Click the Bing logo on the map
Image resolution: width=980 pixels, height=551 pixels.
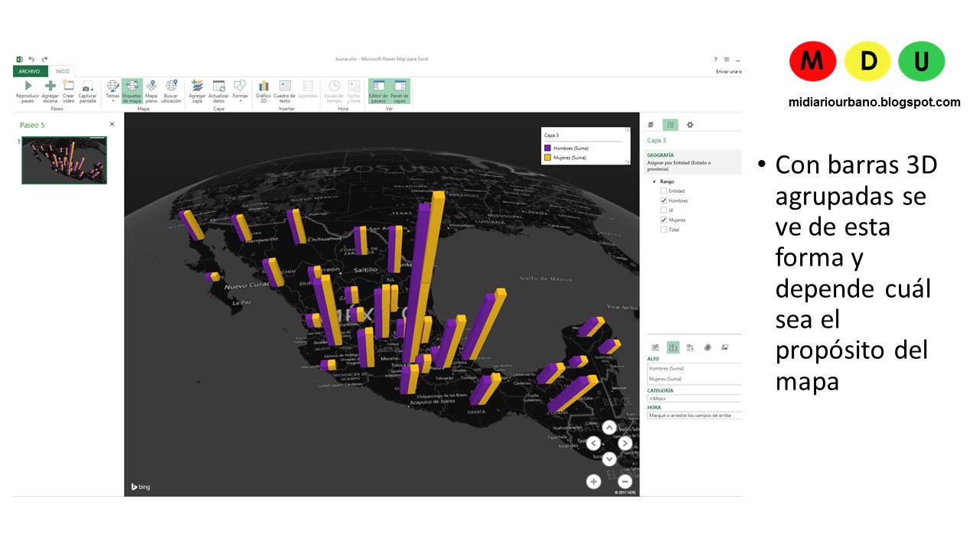pos(140,486)
